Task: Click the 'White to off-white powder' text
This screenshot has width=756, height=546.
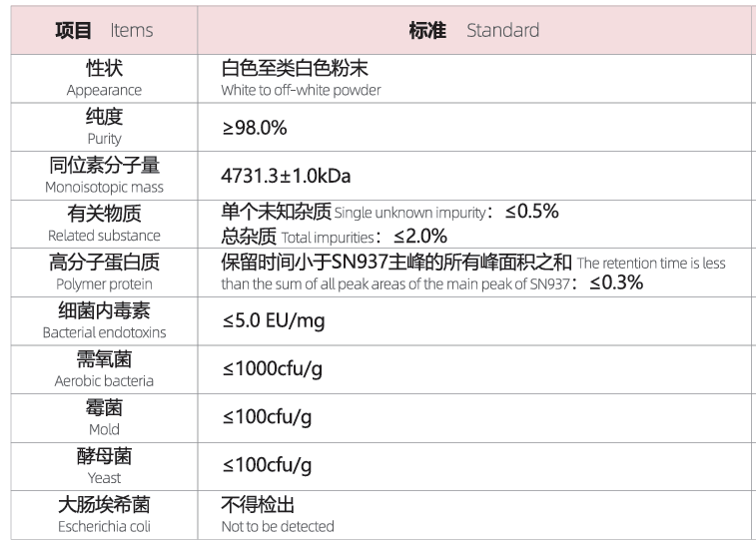Action: 301,90
